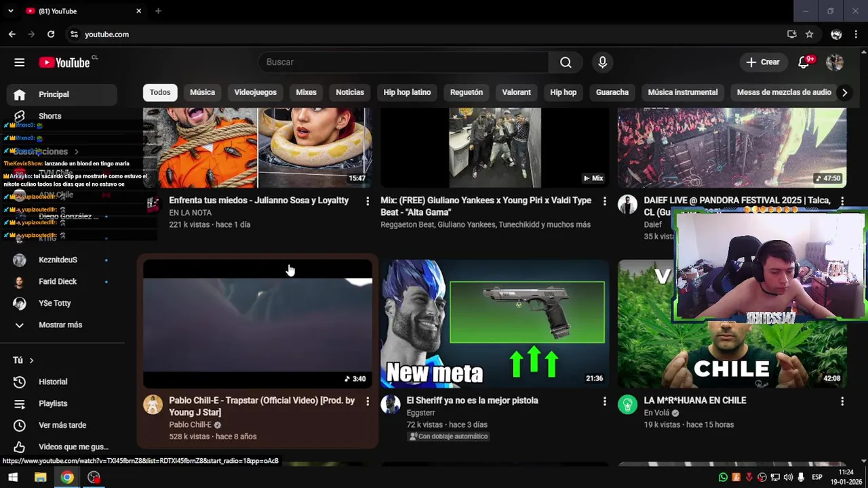The height and width of the screenshot is (488, 868).
Task: Open Windows Start menu
Action: 13,477
